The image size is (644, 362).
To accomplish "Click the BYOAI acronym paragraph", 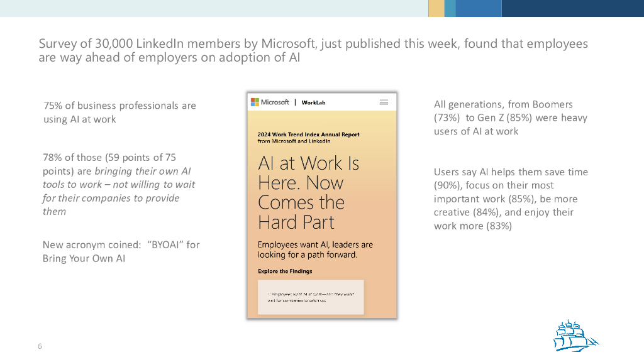I will (x=121, y=251).
